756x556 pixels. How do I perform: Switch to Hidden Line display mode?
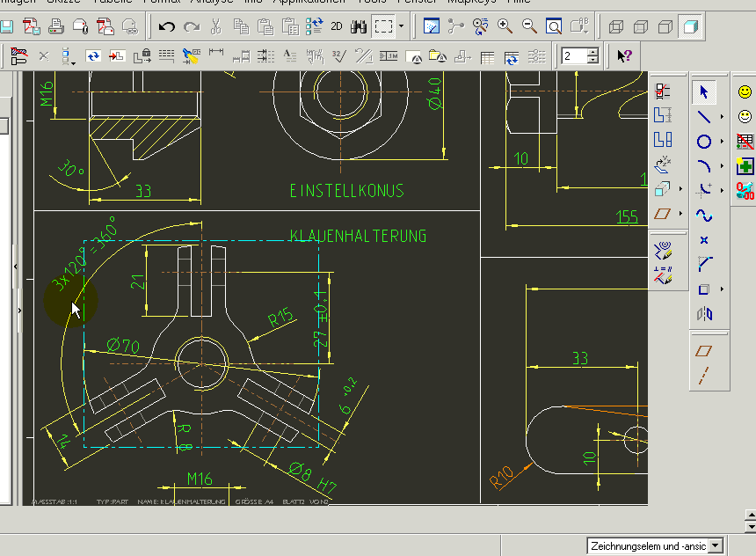click(x=640, y=26)
